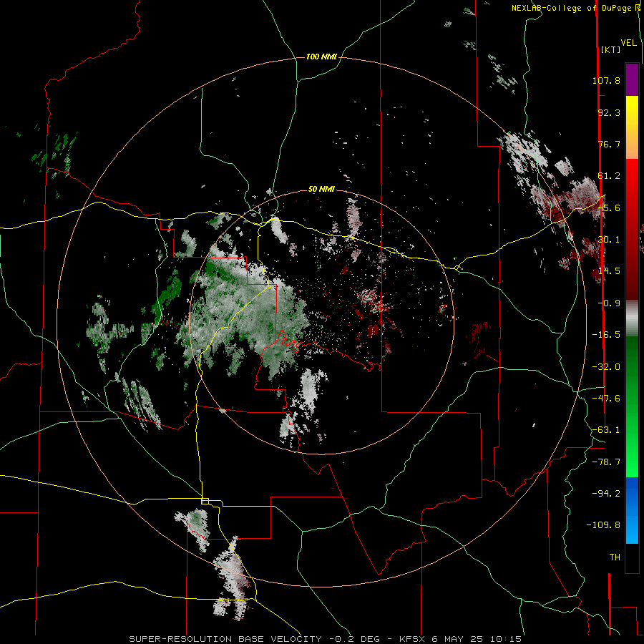Click the -16.5 velocity scale value
This screenshot has height=644, width=644.
pos(606,335)
